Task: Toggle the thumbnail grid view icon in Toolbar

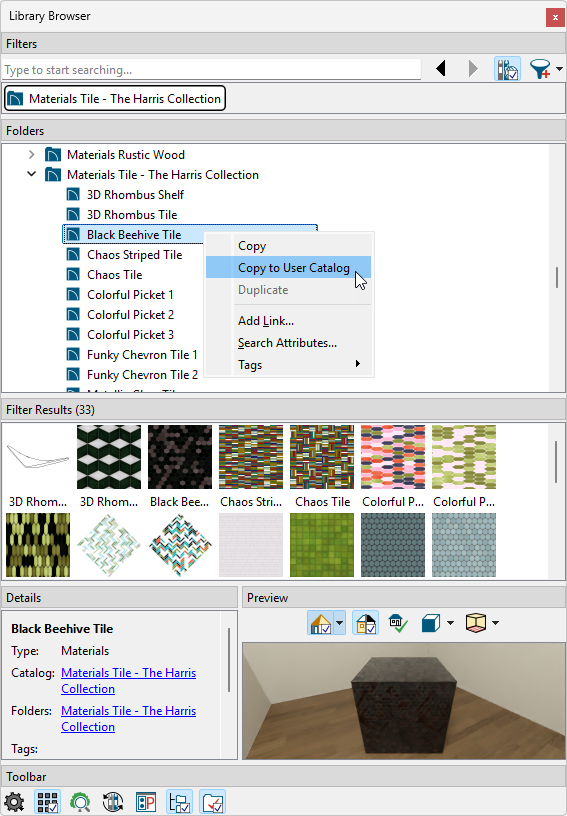Action: (47, 802)
